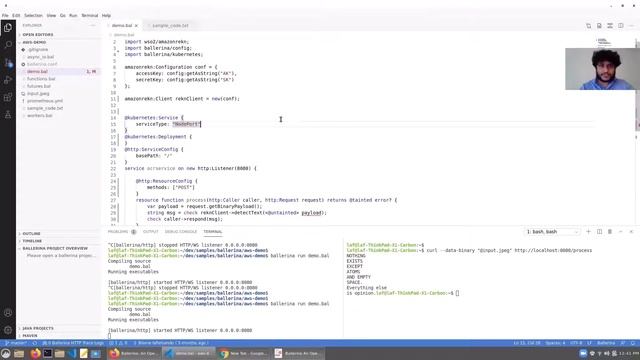This screenshot has height=360, width=640.
Task: Open the Source Control view
Action: coord(8,62)
